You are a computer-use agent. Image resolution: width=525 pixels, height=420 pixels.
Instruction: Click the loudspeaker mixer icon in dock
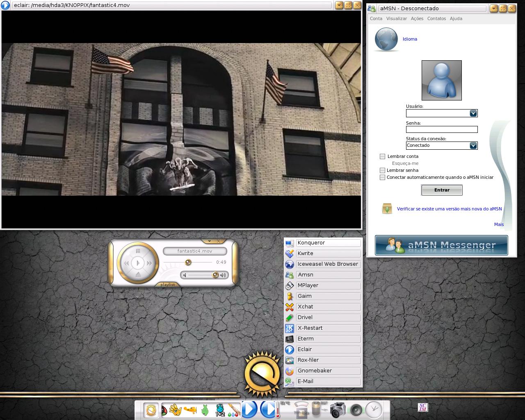(x=356, y=410)
